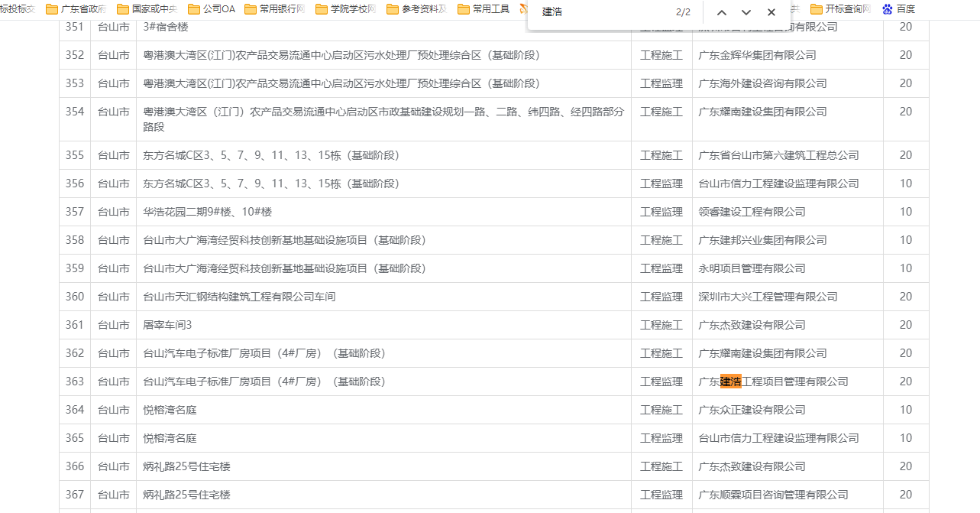Open the 广东省政府 bookmark folder
The height and width of the screenshot is (513, 980).
click(76, 9)
